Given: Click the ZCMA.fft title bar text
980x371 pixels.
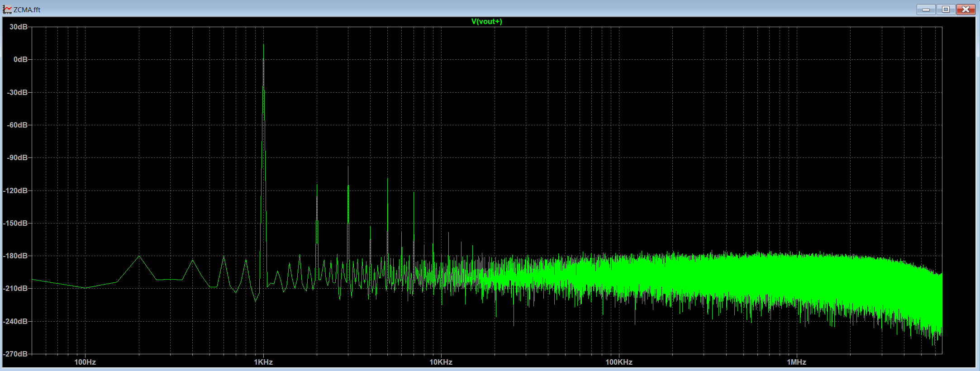Looking at the screenshot, I should click(27, 10).
